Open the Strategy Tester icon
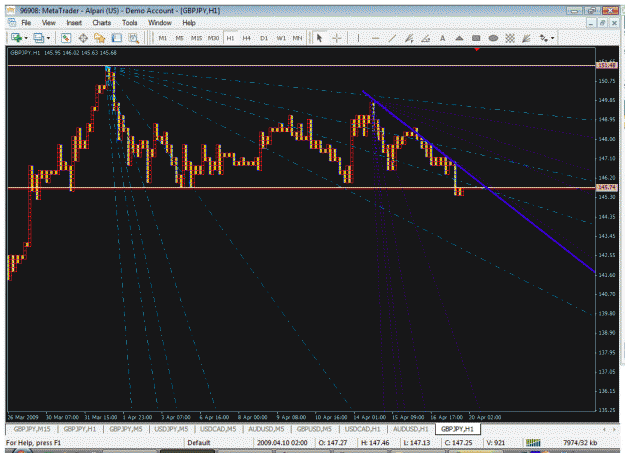 pos(134,38)
